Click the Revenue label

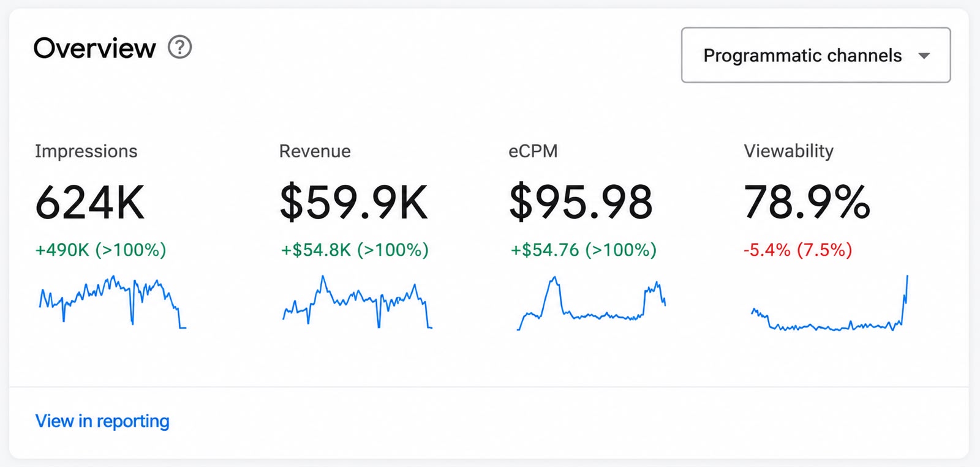315,151
